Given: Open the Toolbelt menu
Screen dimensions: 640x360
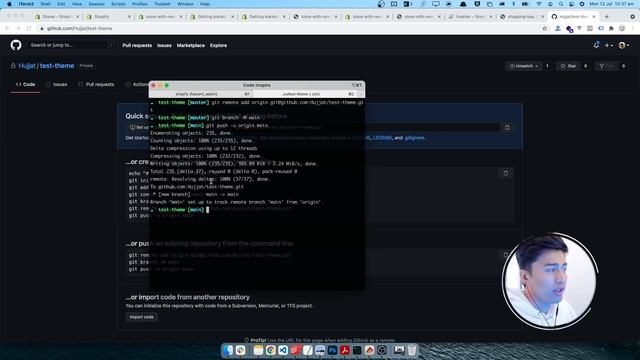Looking at the screenshot, I should point(162,4).
